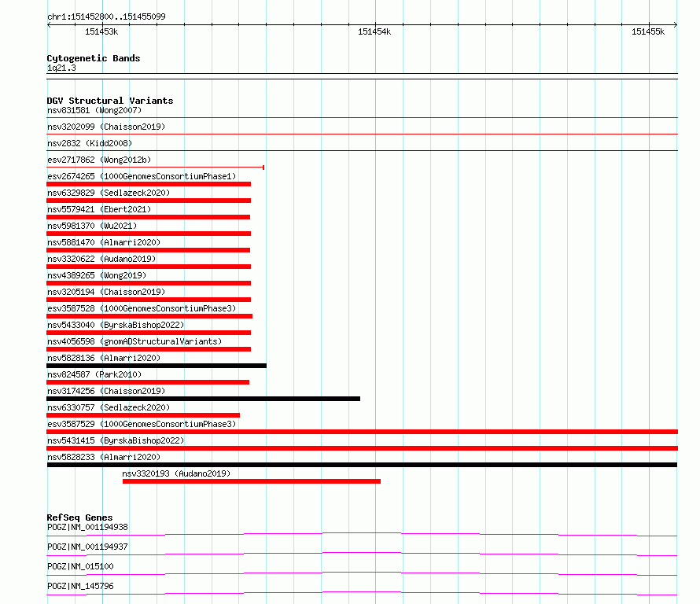700x604 pixels.
Task: Click the nsv5579421 (Ebert2021) label
Action: pos(99,209)
